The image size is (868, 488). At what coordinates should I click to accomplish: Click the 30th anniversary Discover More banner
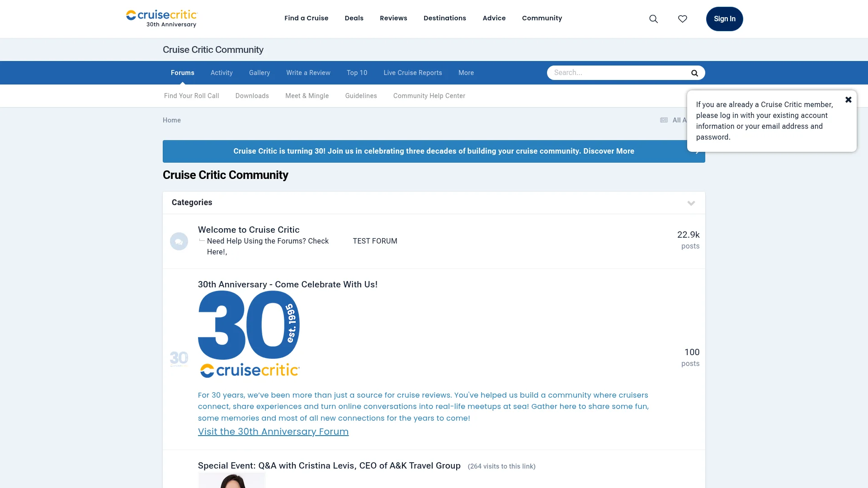tap(434, 151)
